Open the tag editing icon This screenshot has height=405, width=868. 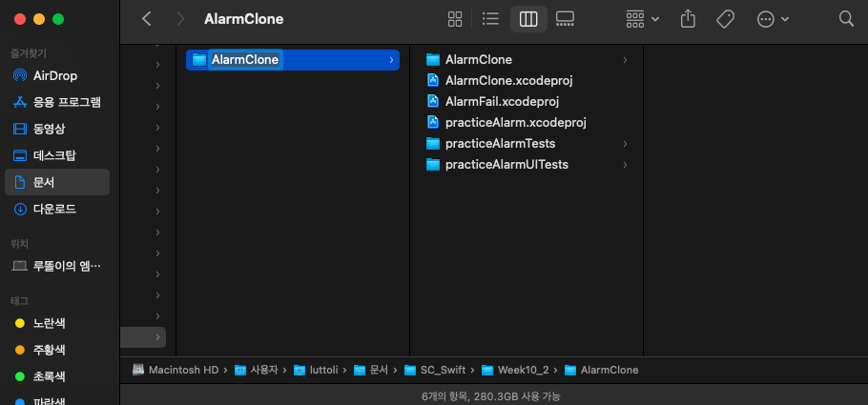[725, 19]
